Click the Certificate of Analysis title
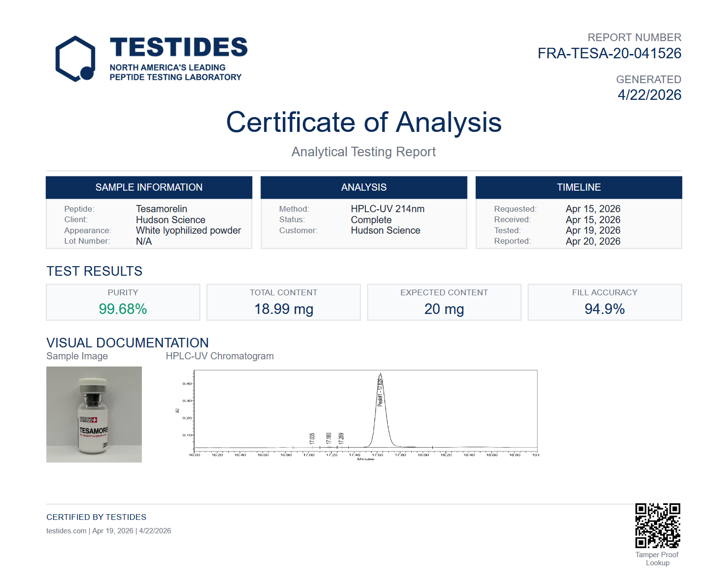This screenshot has width=728, height=582. point(364,122)
